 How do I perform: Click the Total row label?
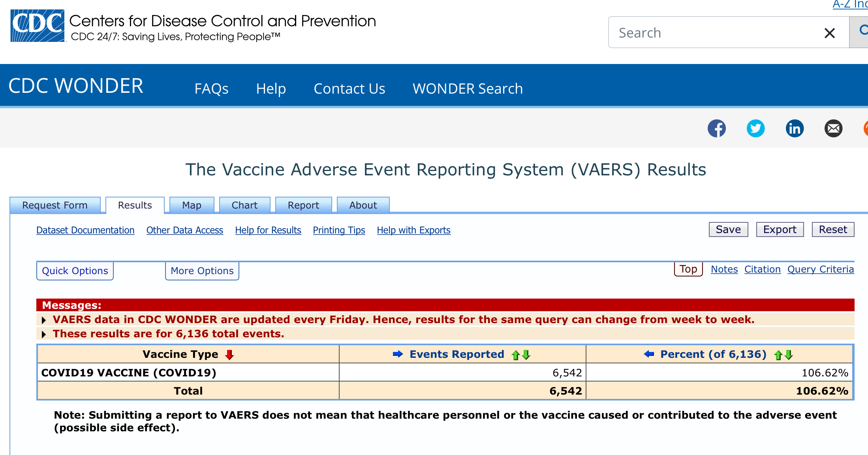[x=188, y=391]
